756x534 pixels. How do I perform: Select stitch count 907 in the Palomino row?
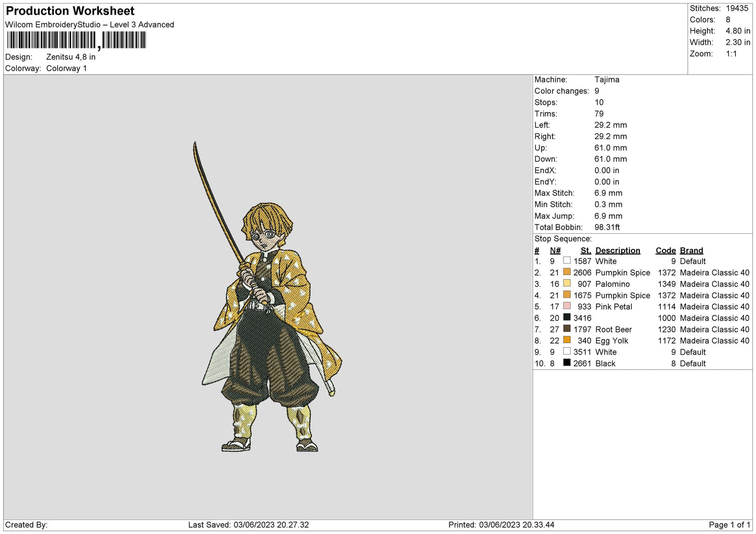(x=584, y=284)
